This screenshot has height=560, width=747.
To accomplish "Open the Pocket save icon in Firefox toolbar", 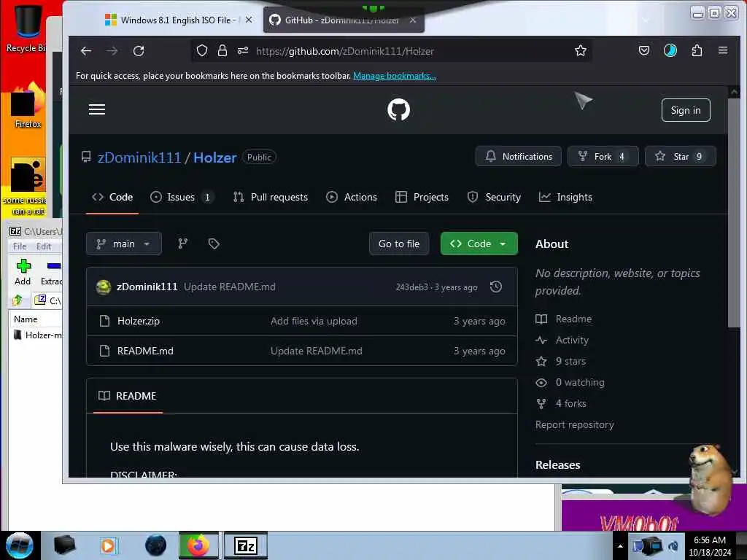I will point(644,50).
